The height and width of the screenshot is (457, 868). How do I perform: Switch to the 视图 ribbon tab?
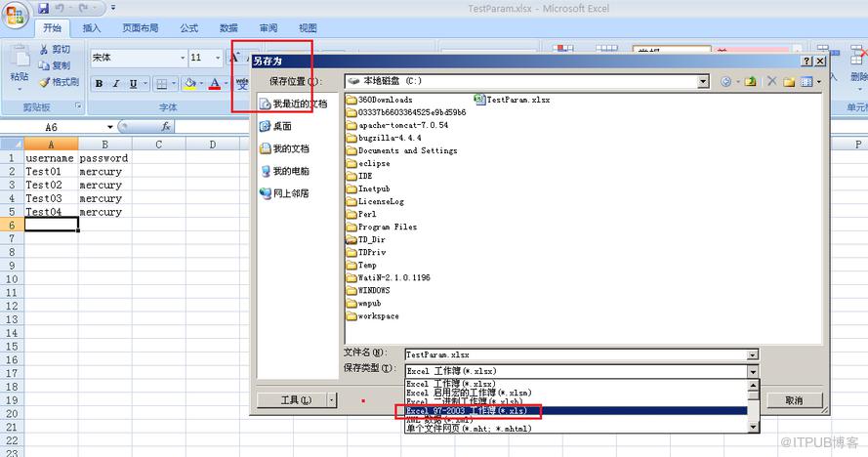pos(308,27)
